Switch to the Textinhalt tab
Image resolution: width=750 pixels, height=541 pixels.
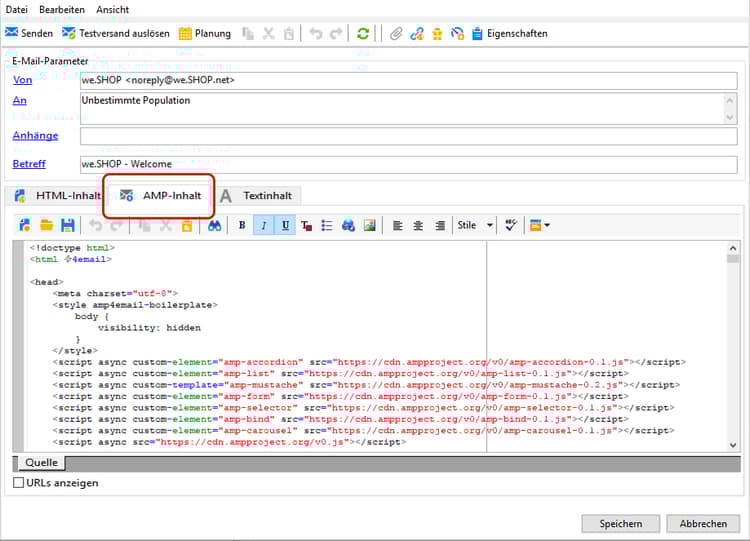[256, 196]
